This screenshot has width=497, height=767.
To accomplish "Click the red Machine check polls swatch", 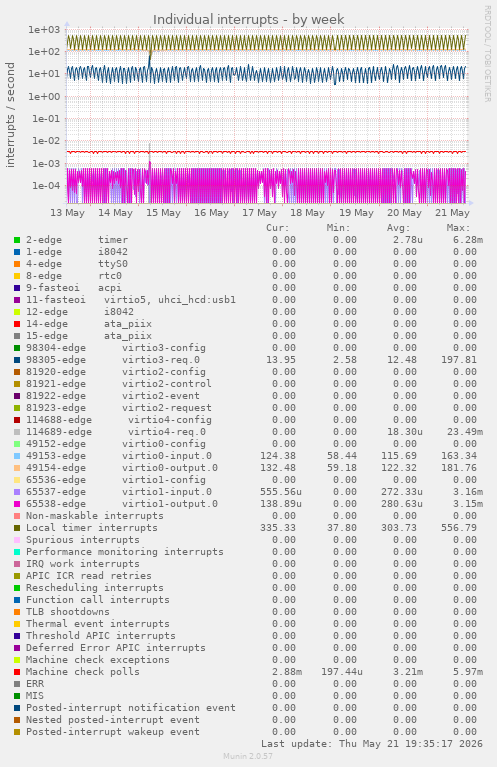I will click(x=17, y=672).
